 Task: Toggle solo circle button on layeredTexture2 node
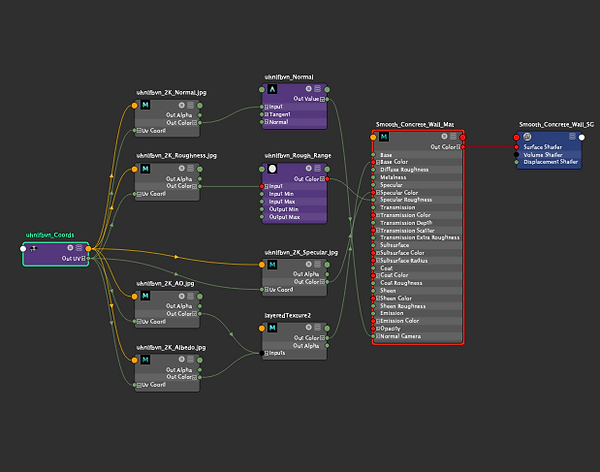[x=309, y=327]
